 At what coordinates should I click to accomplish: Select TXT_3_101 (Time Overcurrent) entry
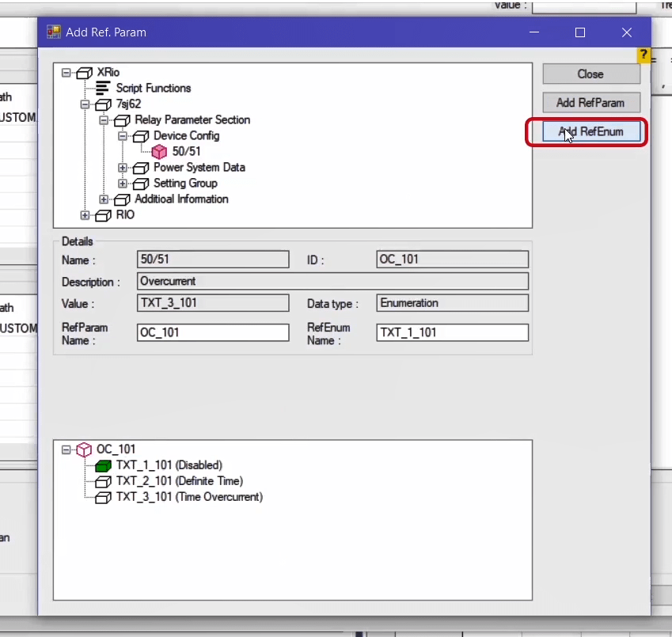pyautogui.click(x=188, y=497)
